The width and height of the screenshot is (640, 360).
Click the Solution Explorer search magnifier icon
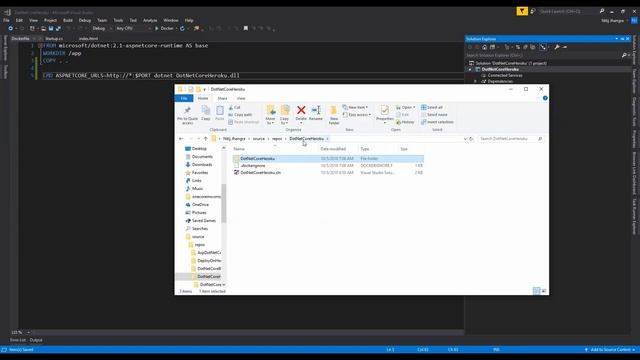point(624,55)
